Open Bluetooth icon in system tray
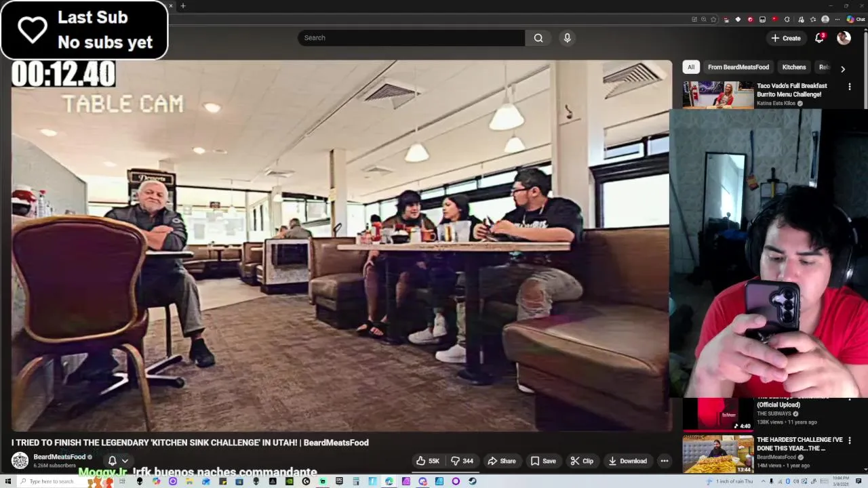This screenshot has height=488, width=868. tap(787, 481)
